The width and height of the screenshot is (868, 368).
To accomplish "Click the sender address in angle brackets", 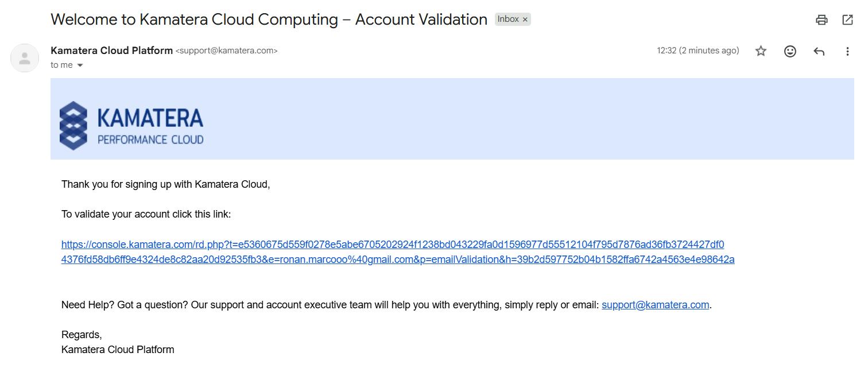I will (226, 51).
